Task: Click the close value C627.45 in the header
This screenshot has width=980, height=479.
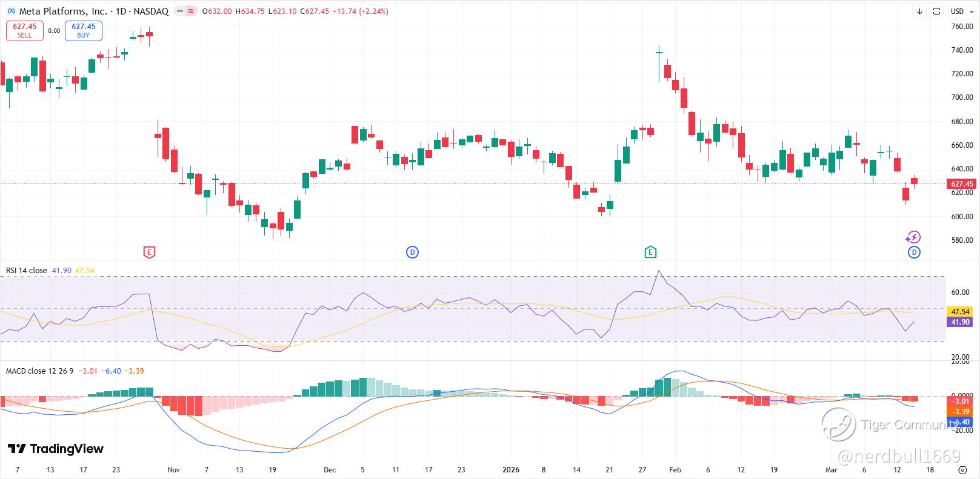Action: [x=314, y=11]
